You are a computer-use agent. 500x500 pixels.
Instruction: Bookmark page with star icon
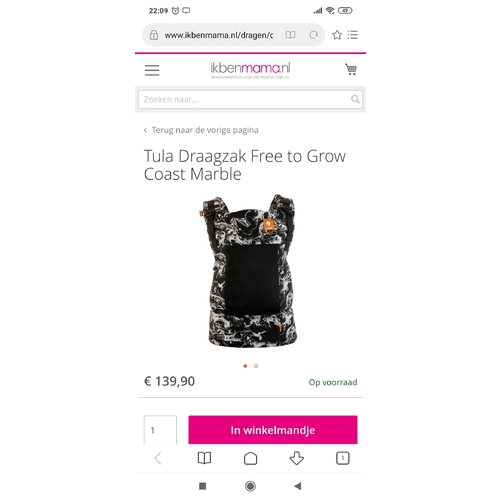click(337, 35)
